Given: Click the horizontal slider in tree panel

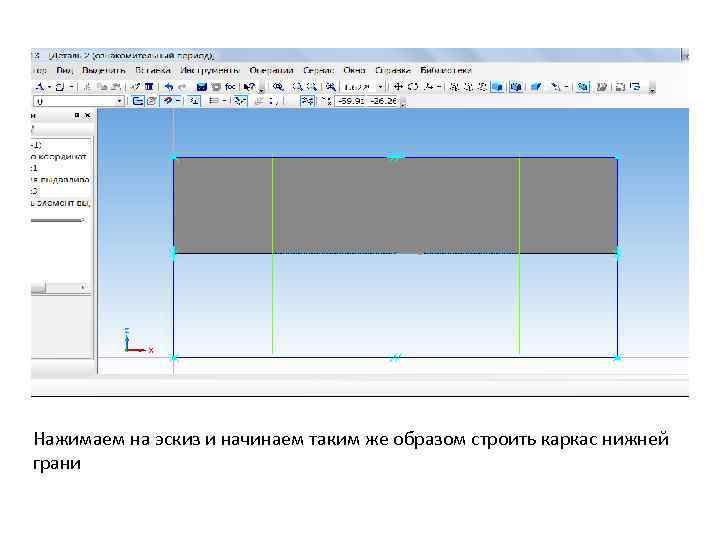Looking at the screenshot, I should [57, 220].
